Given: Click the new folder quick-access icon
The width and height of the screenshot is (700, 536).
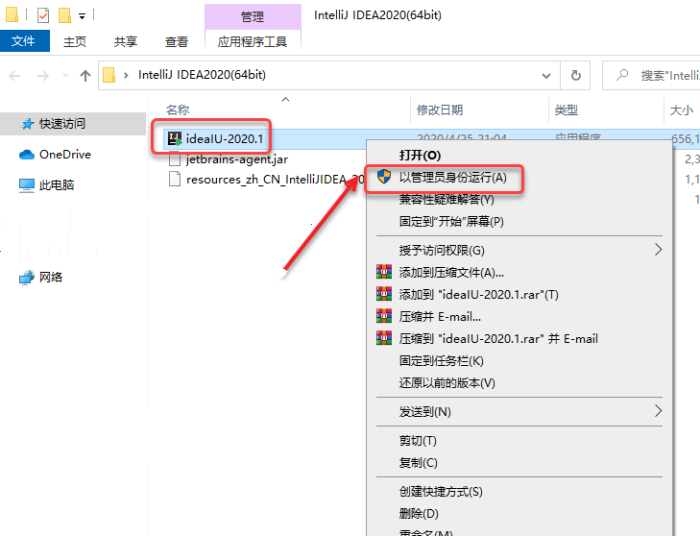Looking at the screenshot, I should point(65,15).
